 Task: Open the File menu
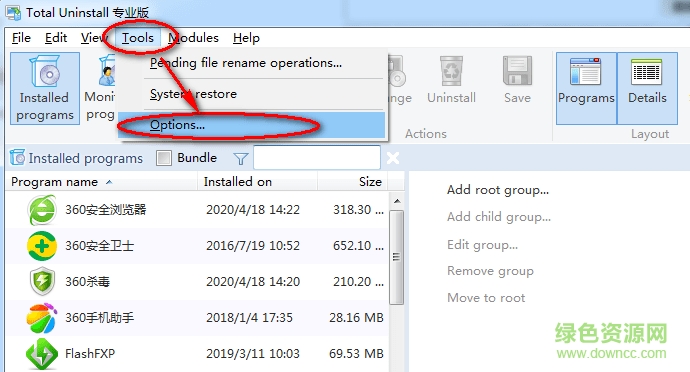[x=21, y=38]
